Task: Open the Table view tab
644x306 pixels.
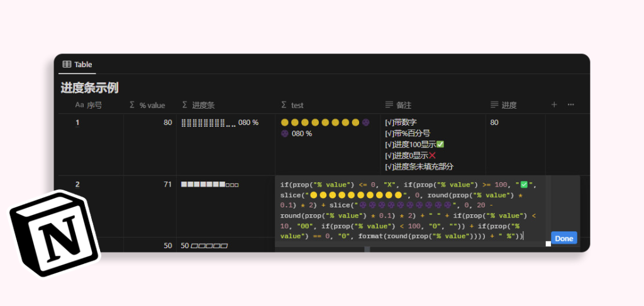Action: (x=77, y=64)
